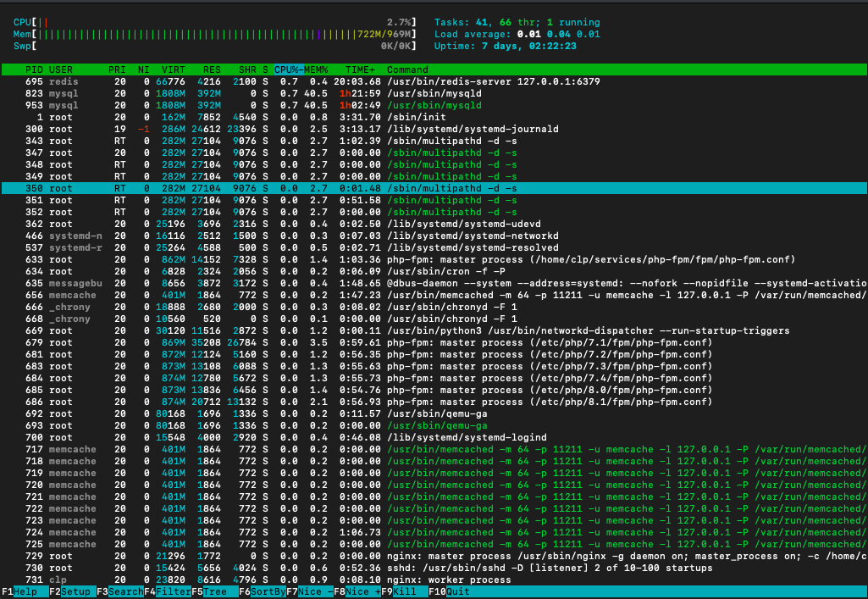Select the systemd-journald process row
Image resolution: width=868 pixels, height=599 pixels.
tap(434, 129)
